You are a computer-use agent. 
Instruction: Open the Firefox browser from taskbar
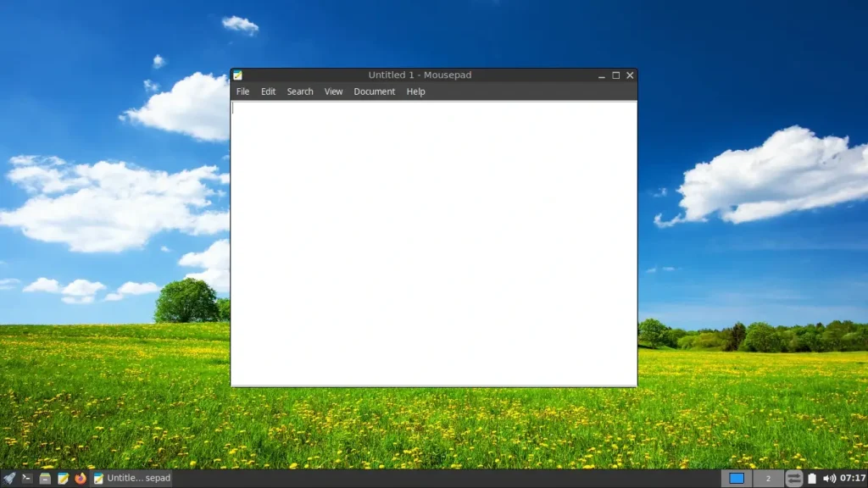point(81,478)
